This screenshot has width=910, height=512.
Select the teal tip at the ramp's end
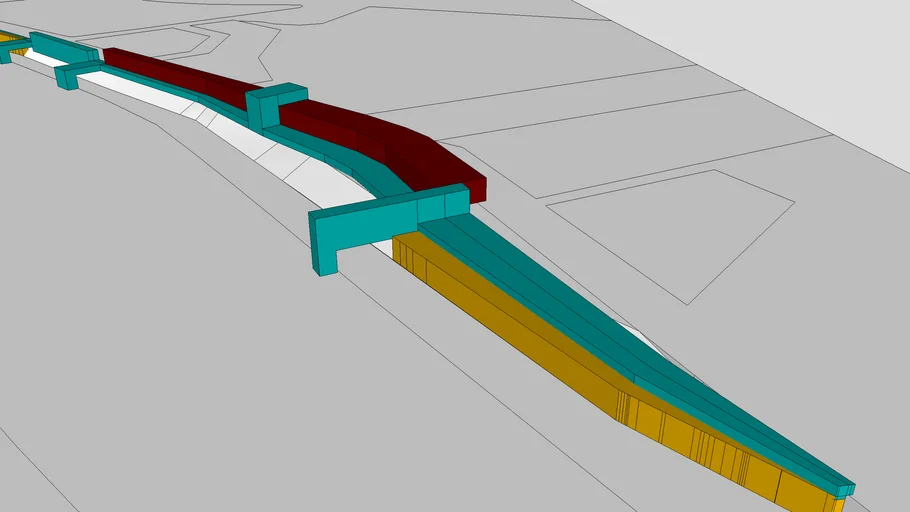pyautogui.click(x=843, y=488)
